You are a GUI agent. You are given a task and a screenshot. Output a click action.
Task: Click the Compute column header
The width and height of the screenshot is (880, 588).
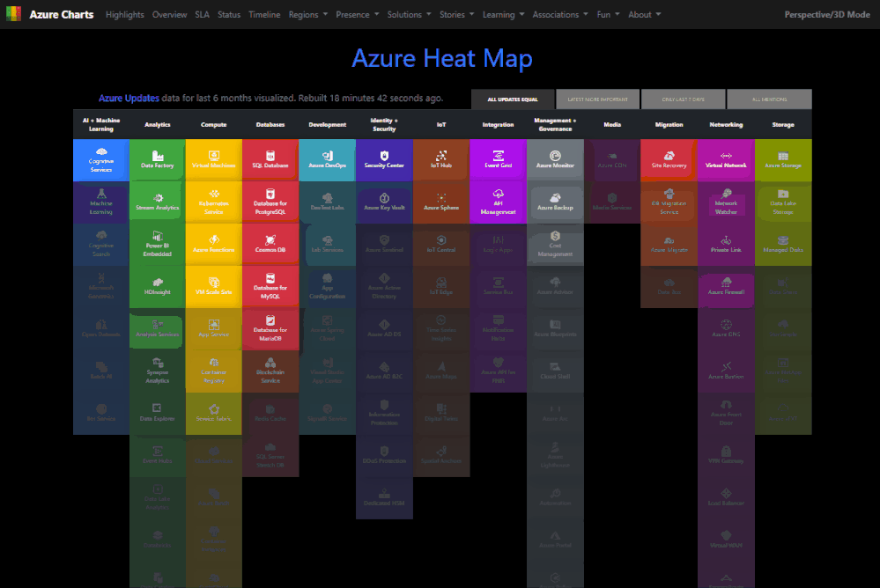214,125
